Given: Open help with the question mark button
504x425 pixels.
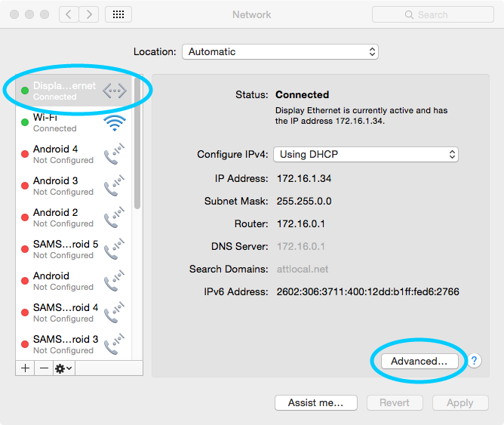Looking at the screenshot, I should [x=474, y=361].
